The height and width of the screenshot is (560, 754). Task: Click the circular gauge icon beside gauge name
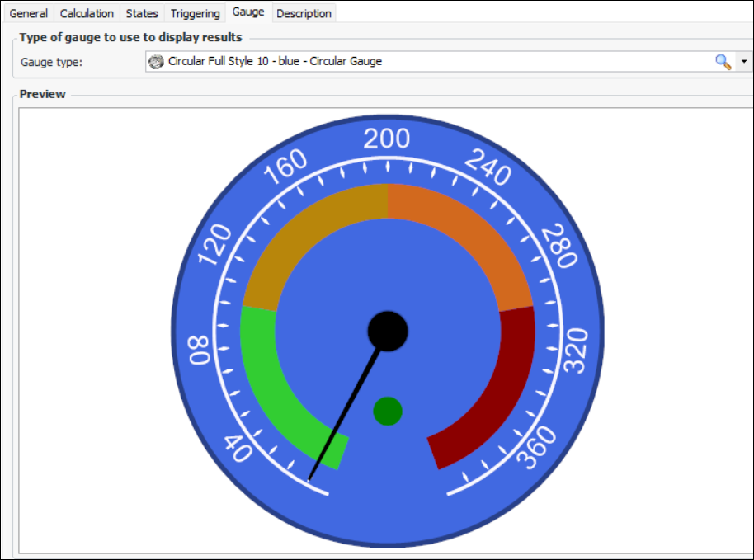click(156, 62)
